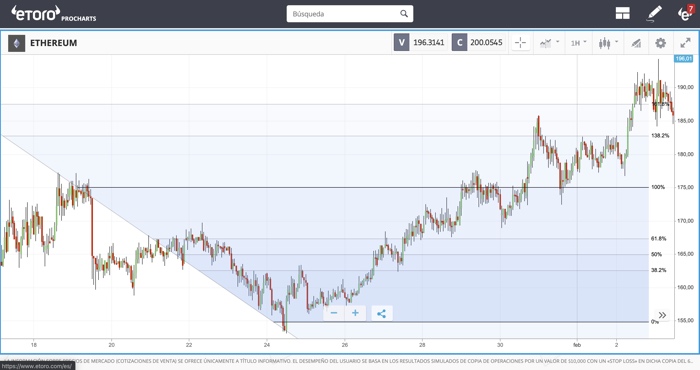
Task: Open the 1H timeframe dropdown
Action: point(579,43)
